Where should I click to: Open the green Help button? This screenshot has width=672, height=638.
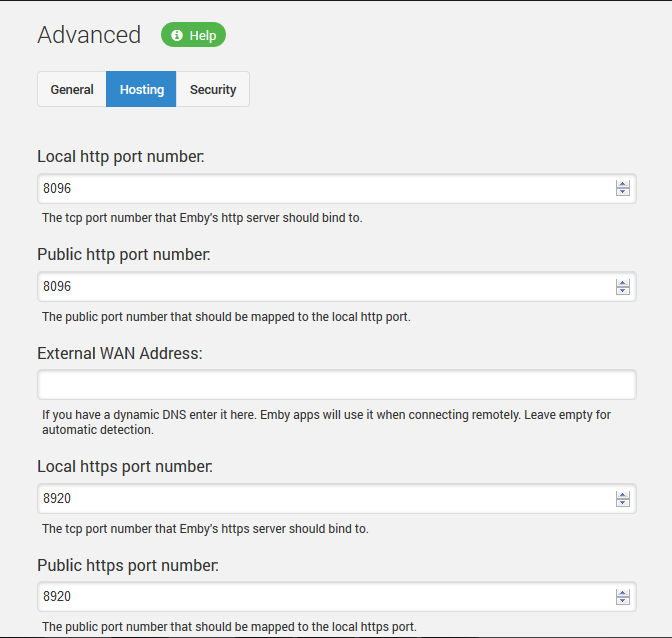click(x=193, y=35)
